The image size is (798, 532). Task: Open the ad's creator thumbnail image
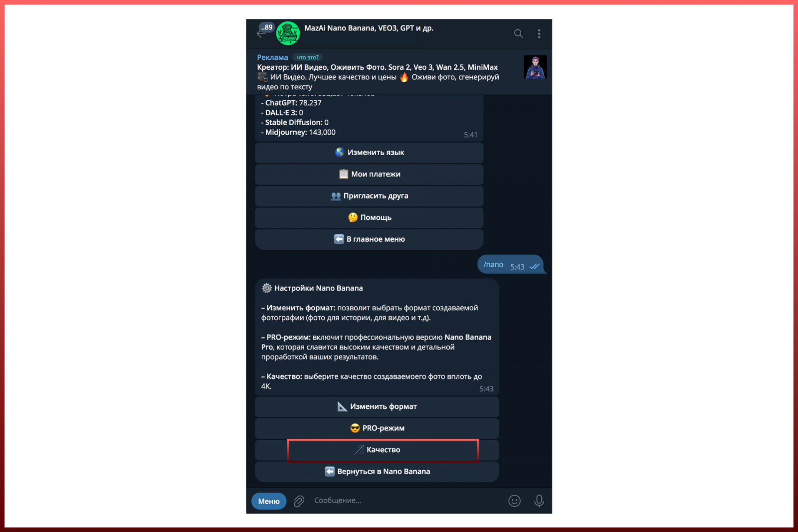tap(535, 67)
